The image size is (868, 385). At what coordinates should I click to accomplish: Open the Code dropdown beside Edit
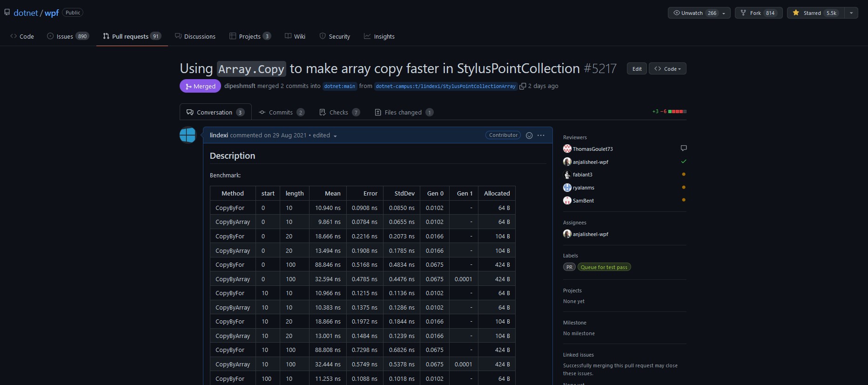click(x=667, y=69)
